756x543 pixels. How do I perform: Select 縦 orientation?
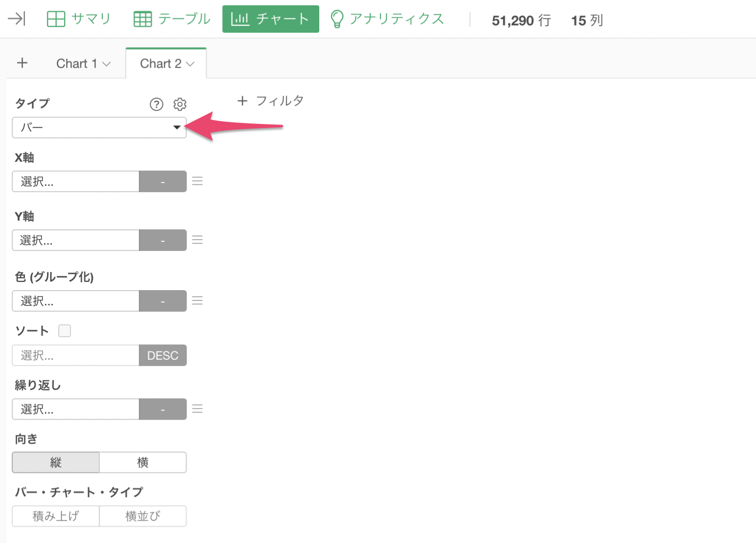(x=56, y=462)
